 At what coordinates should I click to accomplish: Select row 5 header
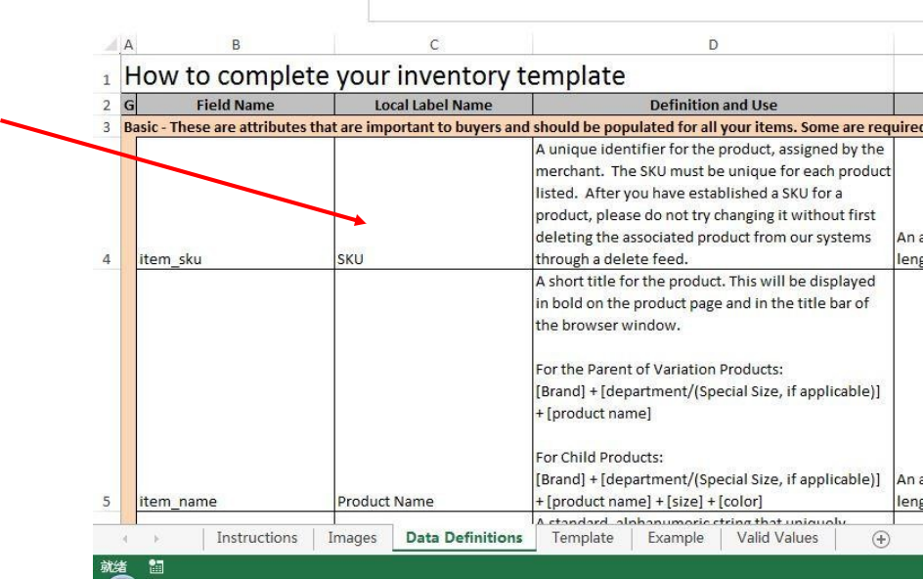[107, 501]
